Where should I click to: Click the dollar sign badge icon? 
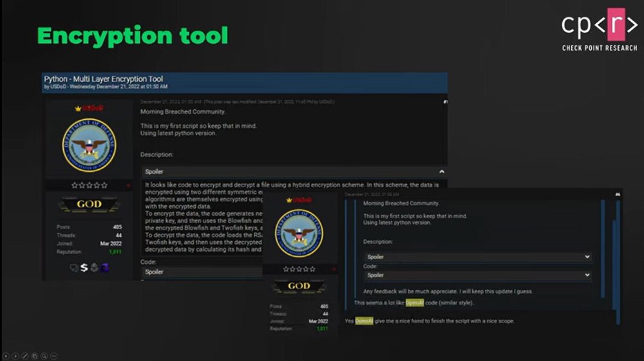(x=84, y=268)
